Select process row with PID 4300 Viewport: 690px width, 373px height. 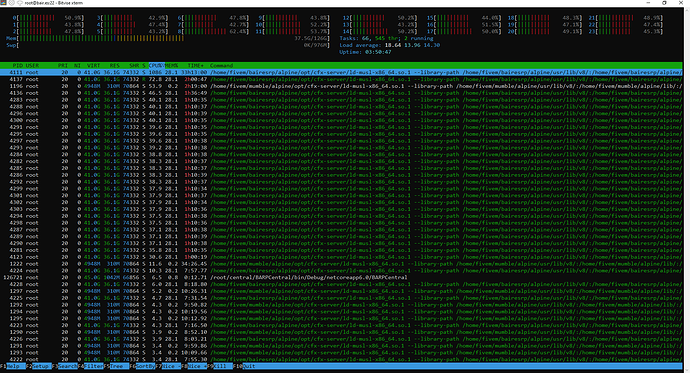click(341, 120)
